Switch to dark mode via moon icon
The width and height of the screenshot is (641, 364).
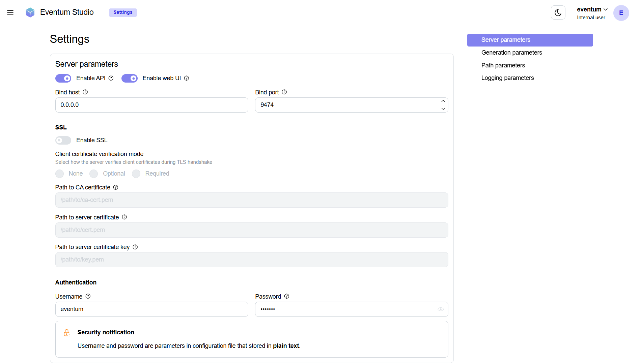click(558, 13)
